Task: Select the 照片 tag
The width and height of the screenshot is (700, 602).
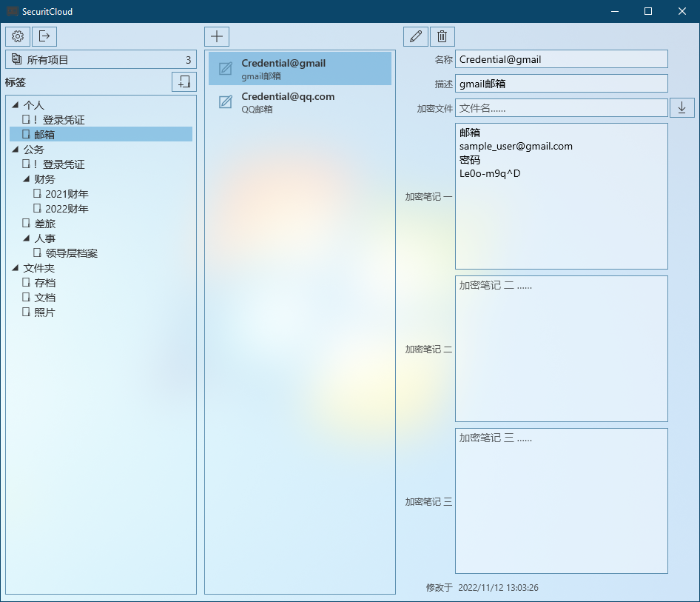Action: click(x=44, y=312)
